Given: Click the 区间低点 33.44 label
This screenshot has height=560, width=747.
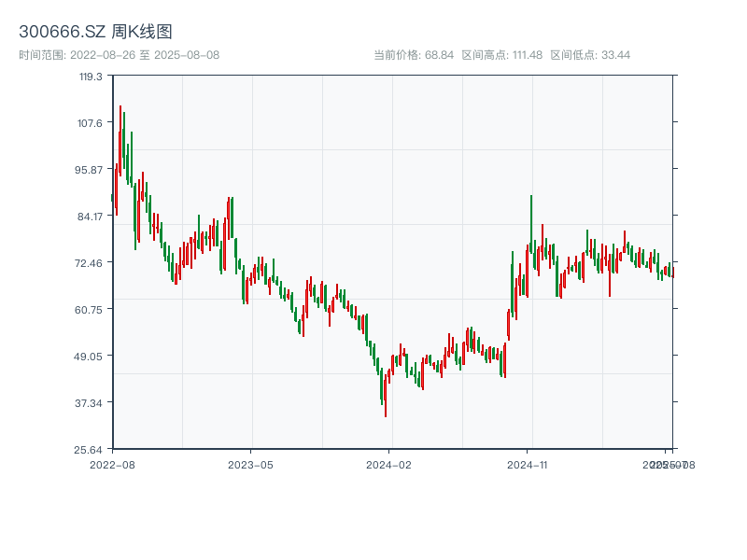Looking at the screenshot, I should 590,55.
